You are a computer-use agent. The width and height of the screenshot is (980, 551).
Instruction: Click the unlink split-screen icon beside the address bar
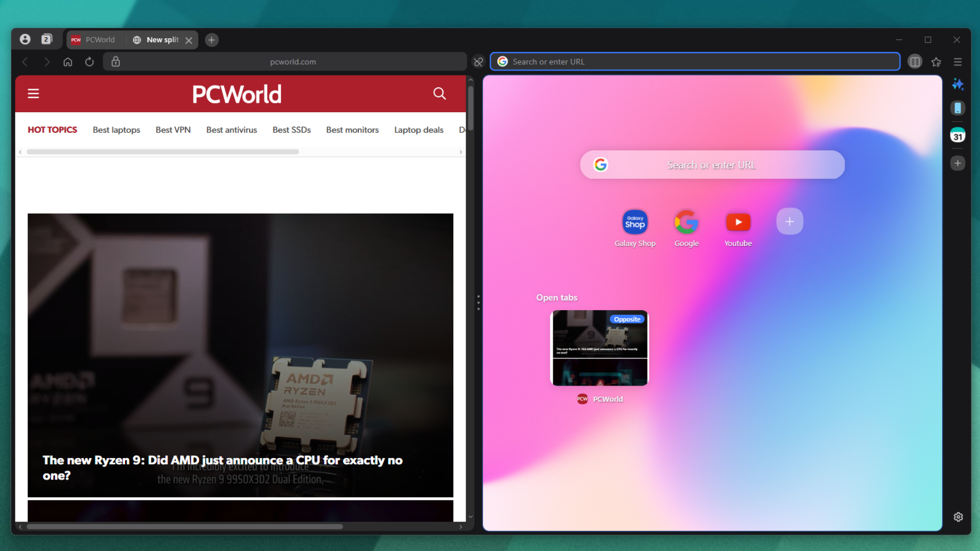[x=478, y=61]
